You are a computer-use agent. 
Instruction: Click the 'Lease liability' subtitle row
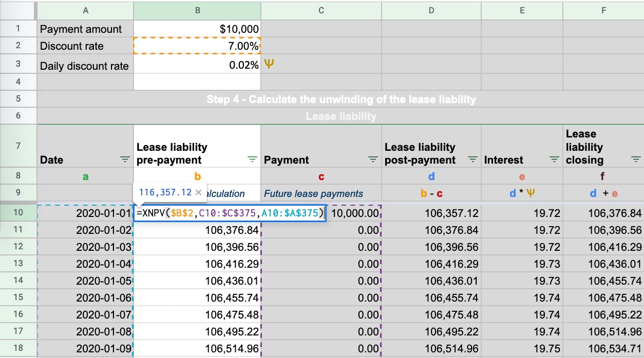point(340,116)
